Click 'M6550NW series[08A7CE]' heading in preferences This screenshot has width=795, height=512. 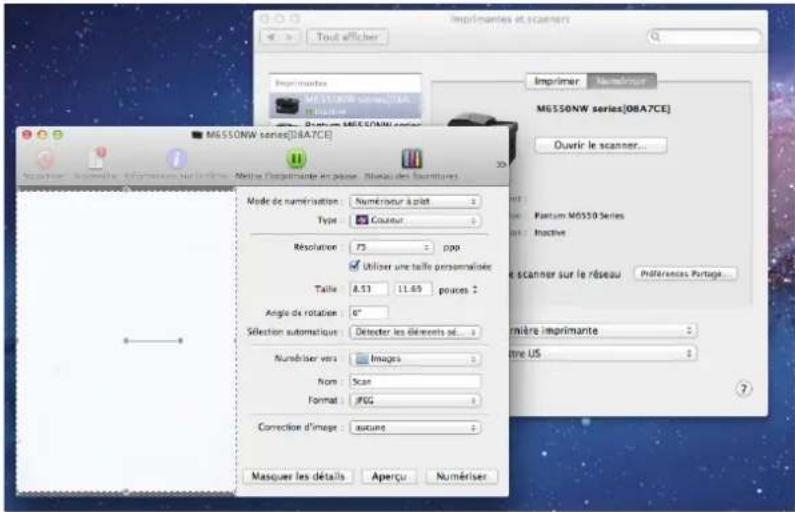pyautogui.click(x=603, y=108)
